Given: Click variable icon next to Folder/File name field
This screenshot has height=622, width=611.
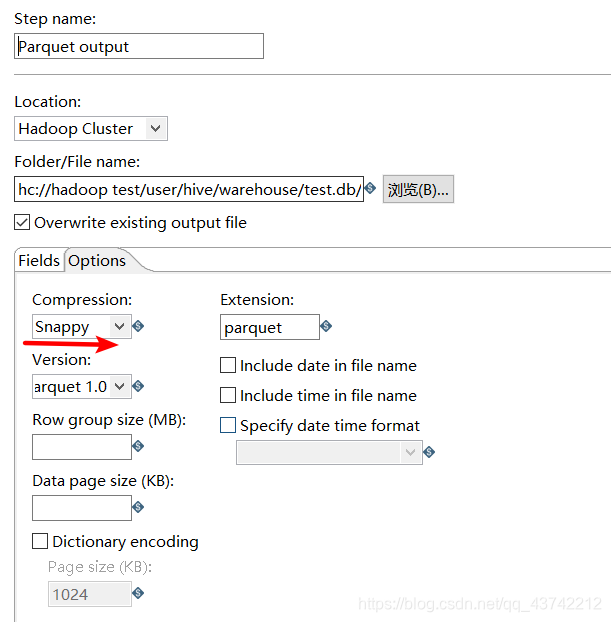Looking at the screenshot, I should 370,188.
